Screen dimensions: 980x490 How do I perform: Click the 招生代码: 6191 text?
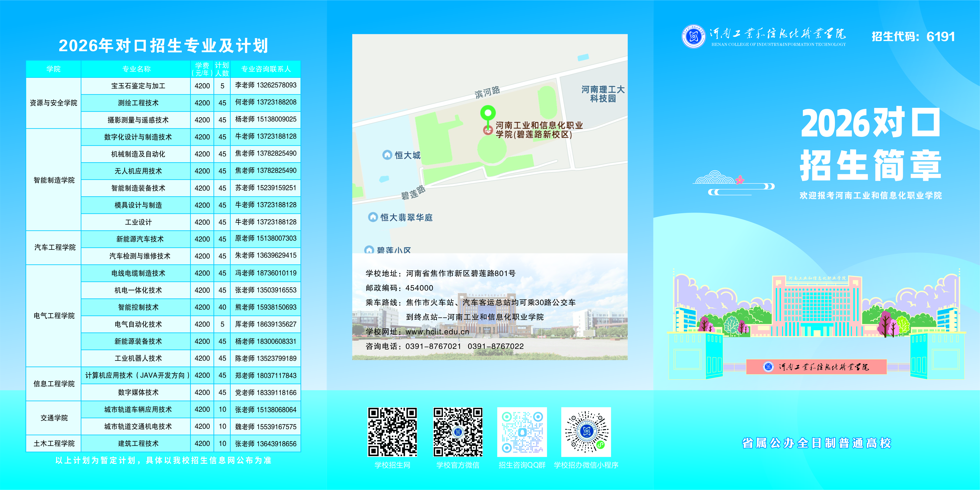[913, 37]
